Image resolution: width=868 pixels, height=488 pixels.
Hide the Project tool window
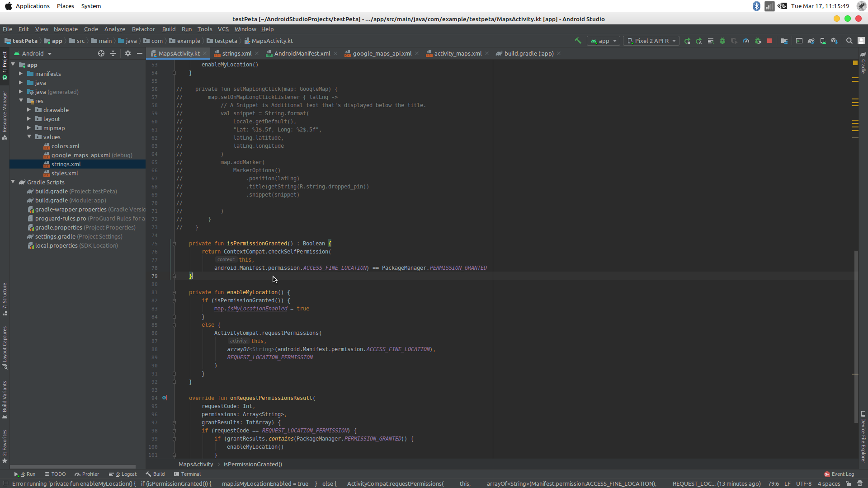(140, 53)
